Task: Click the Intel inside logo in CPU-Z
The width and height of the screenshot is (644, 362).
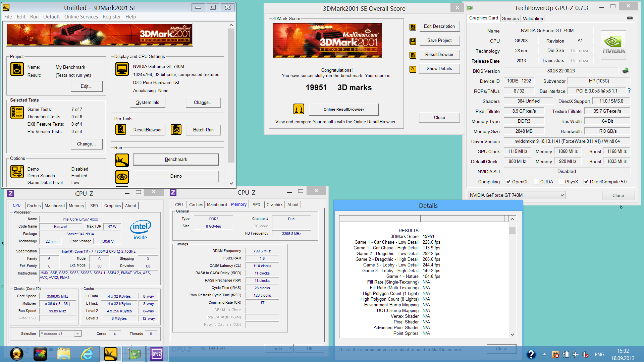Action: (141, 230)
